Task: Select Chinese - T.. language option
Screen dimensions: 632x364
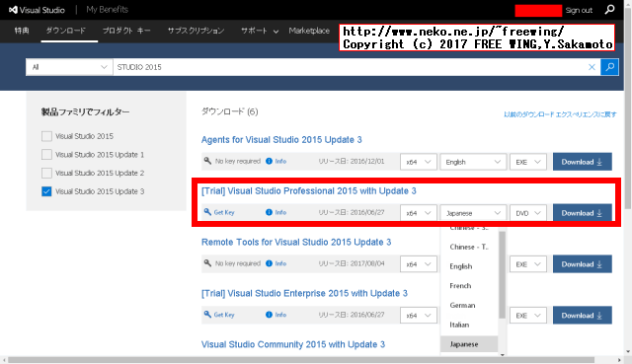Action: click(470, 247)
